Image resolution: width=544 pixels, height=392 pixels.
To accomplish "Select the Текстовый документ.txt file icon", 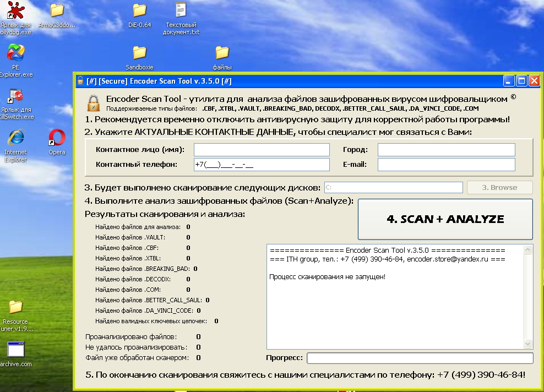I will [181, 10].
